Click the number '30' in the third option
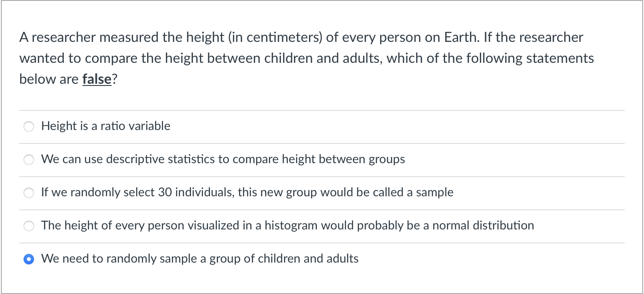This screenshot has width=644, height=294. 165,192
